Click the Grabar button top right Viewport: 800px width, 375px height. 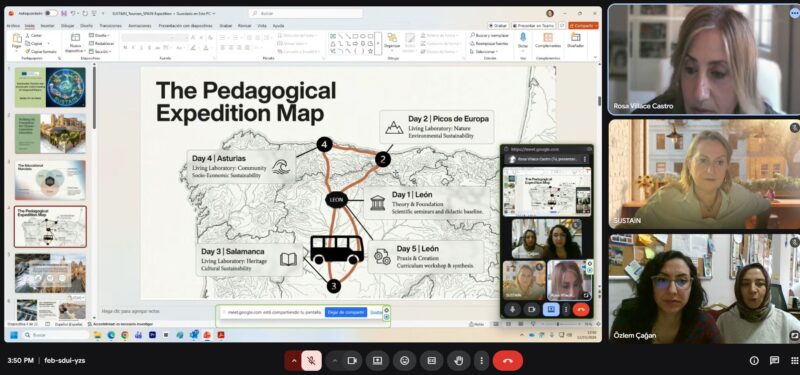click(x=498, y=26)
